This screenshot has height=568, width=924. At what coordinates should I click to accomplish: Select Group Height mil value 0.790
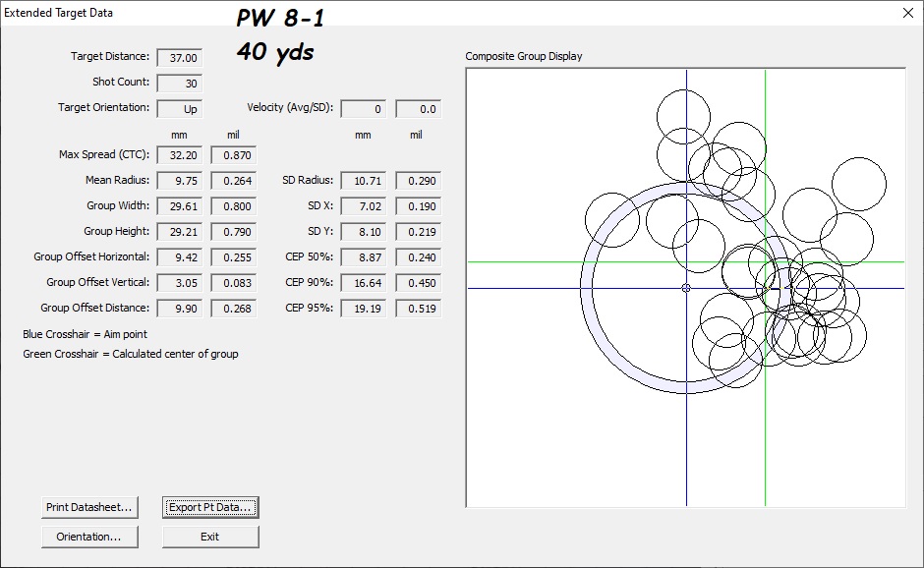click(x=234, y=232)
